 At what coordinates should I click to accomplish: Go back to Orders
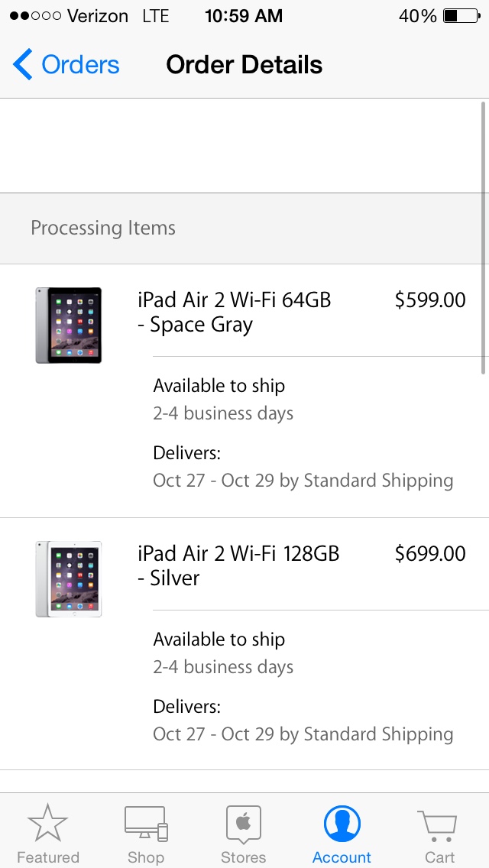(80, 65)
